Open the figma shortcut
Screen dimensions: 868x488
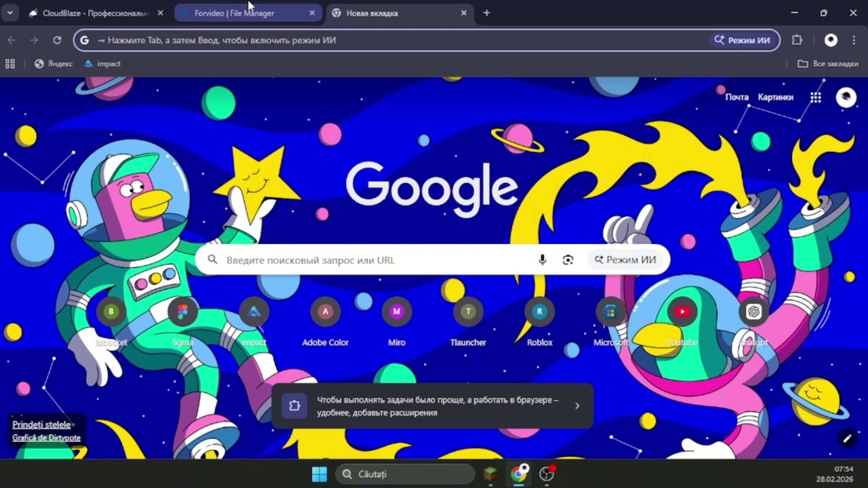coord(182,322)
